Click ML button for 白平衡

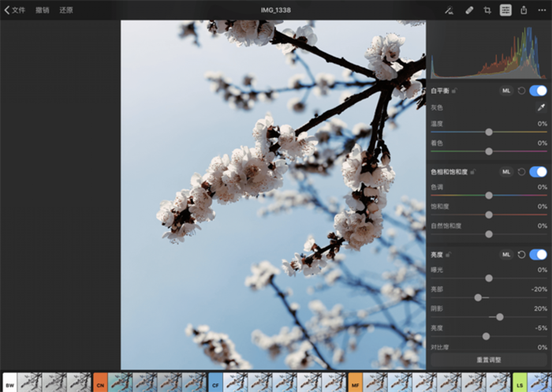pyautogui.click(x=506, y=91)
